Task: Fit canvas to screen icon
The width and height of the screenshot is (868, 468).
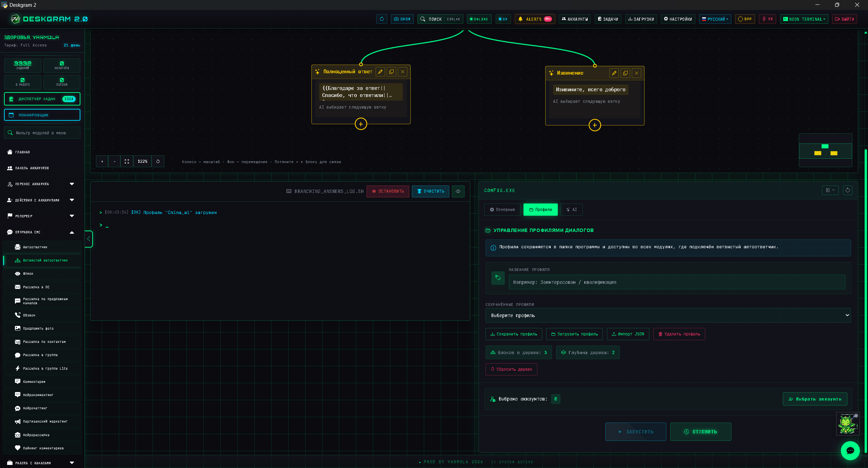Action: [127, 161]
